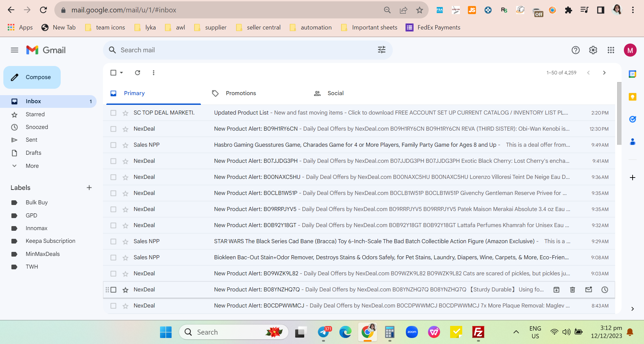Open the select-all dropdown arrow

pos(121,73)
